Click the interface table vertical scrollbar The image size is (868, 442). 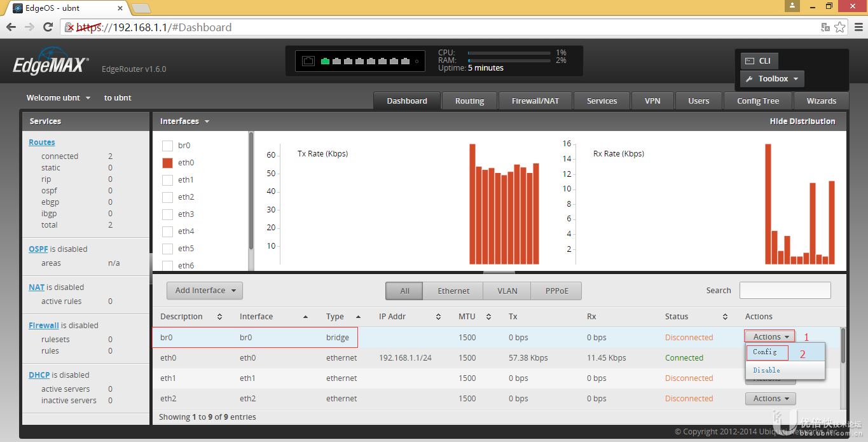click(x=843, y=347)
